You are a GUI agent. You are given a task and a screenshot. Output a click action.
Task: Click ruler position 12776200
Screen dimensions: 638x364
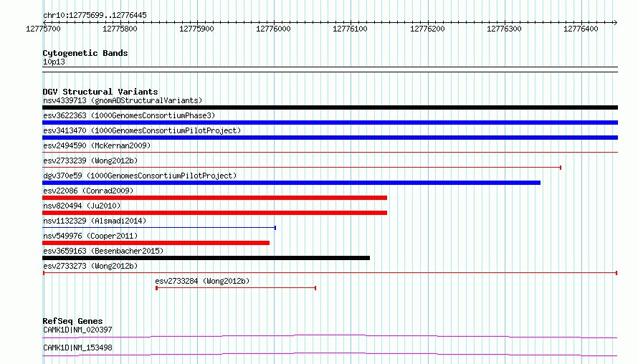[428, 29]
